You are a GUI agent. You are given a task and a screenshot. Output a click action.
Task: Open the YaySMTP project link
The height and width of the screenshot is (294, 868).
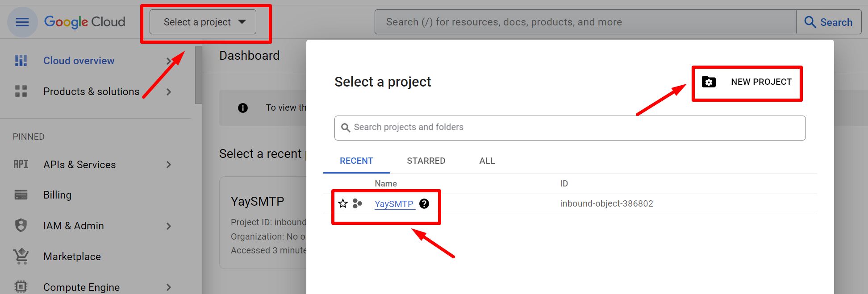(x=394, y=204)
